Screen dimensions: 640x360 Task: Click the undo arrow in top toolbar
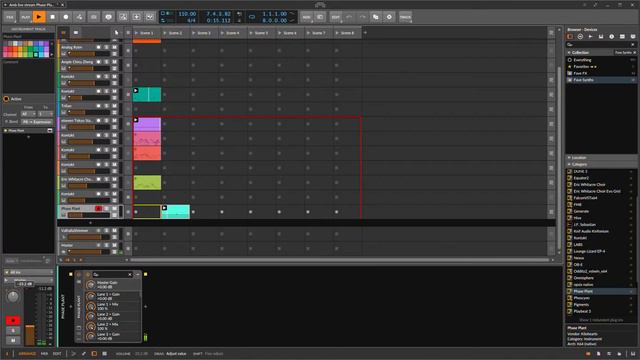click(x=349, y=17)
